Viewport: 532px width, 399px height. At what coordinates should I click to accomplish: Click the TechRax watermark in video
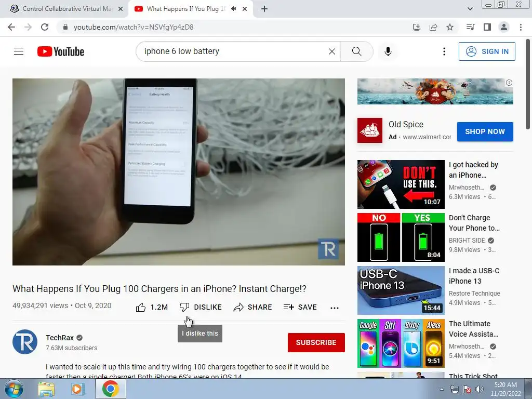tap(328, 249)
